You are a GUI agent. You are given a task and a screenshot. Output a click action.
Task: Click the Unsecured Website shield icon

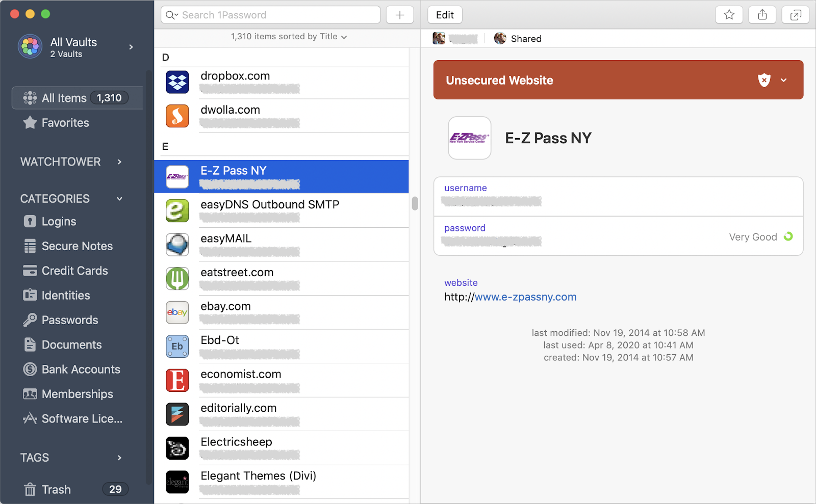pos(764,80)
